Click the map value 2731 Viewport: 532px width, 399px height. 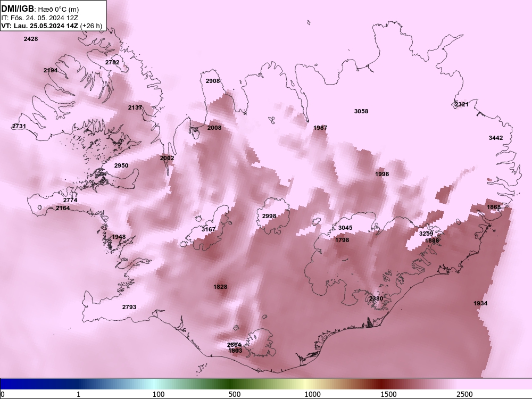(19, 126)
